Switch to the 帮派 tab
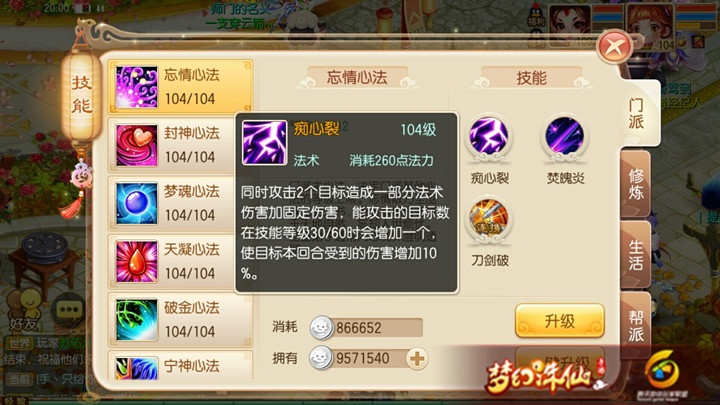 [x=636, y=325]
